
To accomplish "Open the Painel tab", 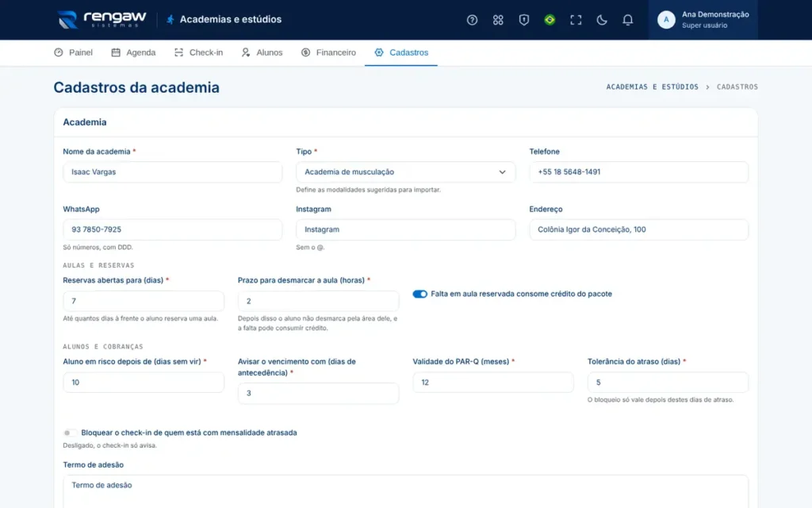I will click(73, 52).
